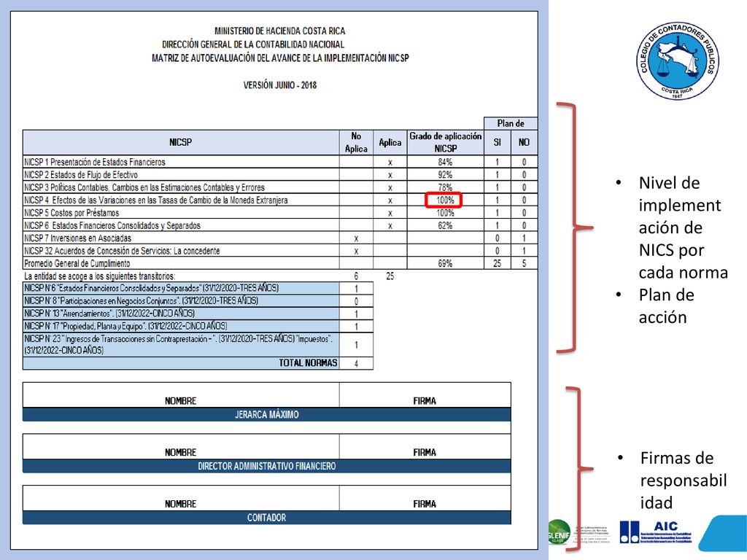Viewport: 747px width, 560px height.
Task: Select row 'NICSP 3 Políticas Contables'
Action: [x=280, y=187]
